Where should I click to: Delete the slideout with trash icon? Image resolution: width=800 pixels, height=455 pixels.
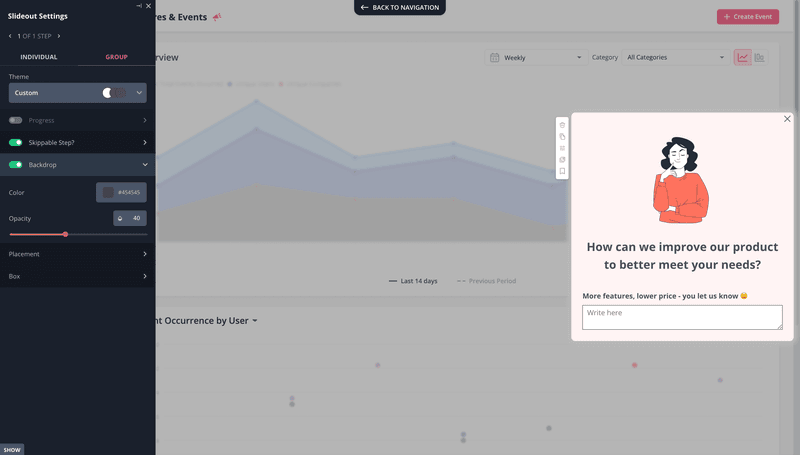(562, 125)
